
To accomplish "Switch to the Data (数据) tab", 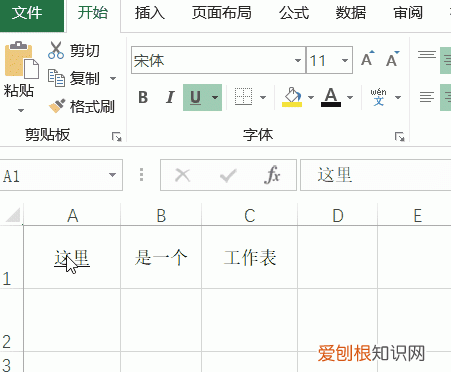I will [351, 13].
